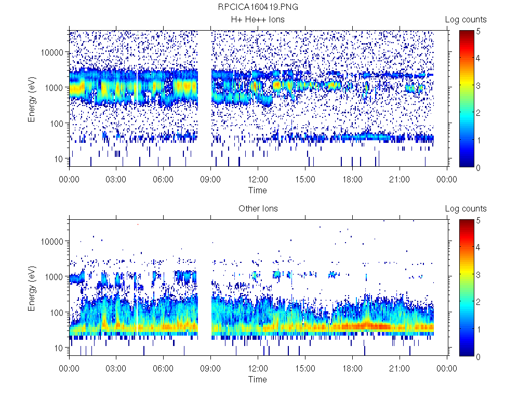The image size is (532, 399).
Task: Click the 1000 energy tick on H+ He++ plot
Action: [54, 88]
